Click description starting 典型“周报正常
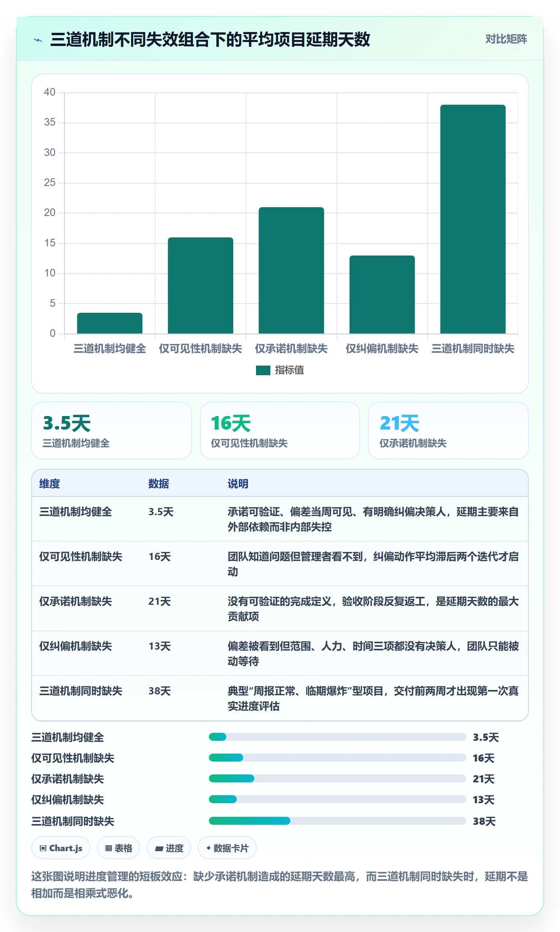This screenshot has height=932, width=560. 373,698
